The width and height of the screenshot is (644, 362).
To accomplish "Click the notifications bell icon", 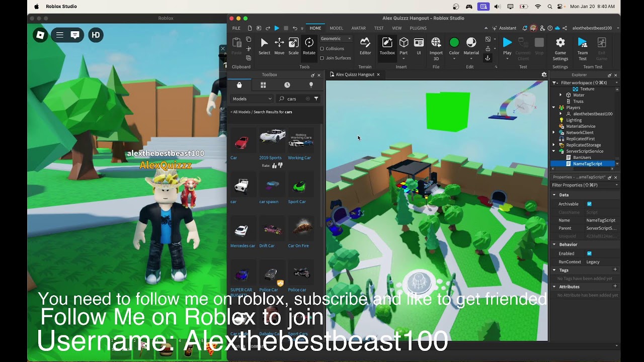I will click(525, 28).
